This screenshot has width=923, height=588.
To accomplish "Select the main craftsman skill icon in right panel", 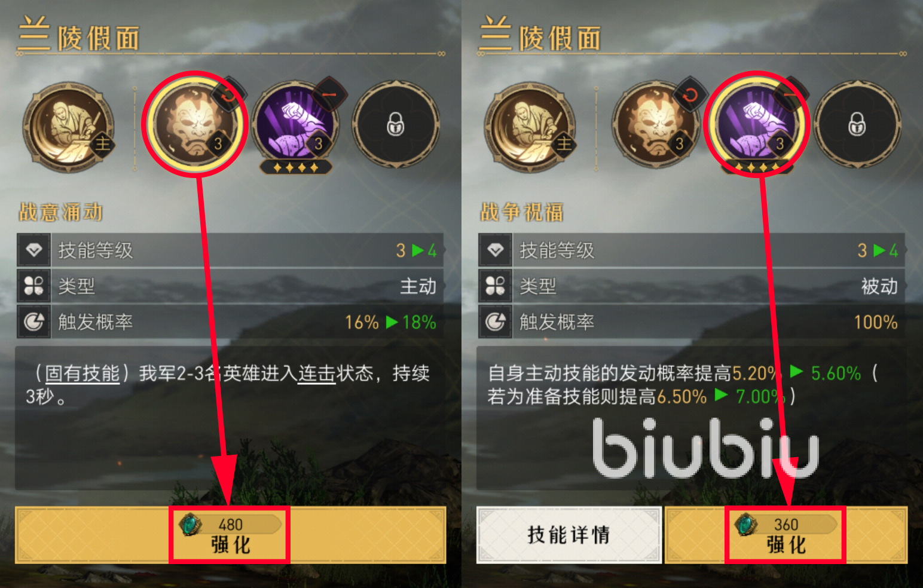I will pyautogui.click(x=530, y=127).
